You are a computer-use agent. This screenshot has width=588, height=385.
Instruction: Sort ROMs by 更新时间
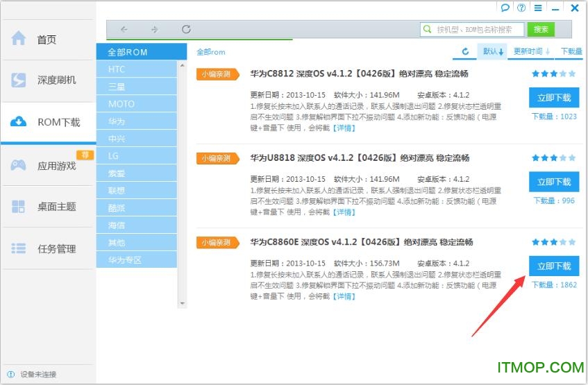pyautogui.click(x=531, y=51)
